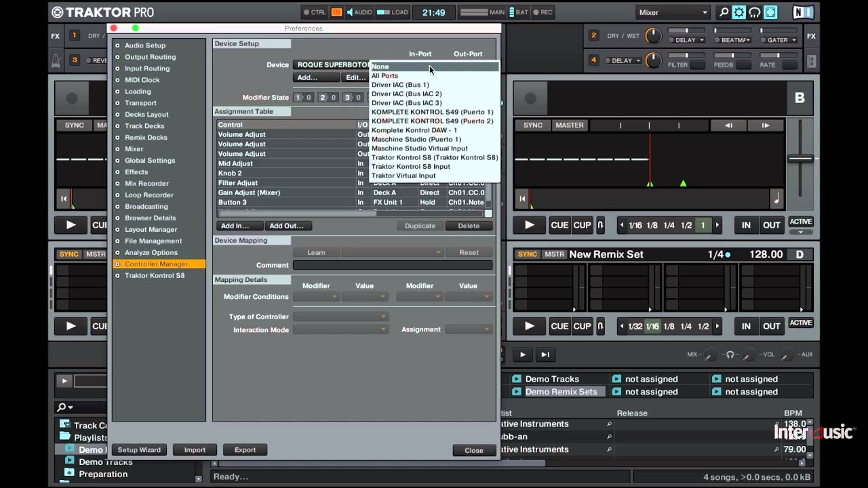868x488 pixels.
Task: Toggle FX unit 2 DELAY effect on
Action: 672,40
